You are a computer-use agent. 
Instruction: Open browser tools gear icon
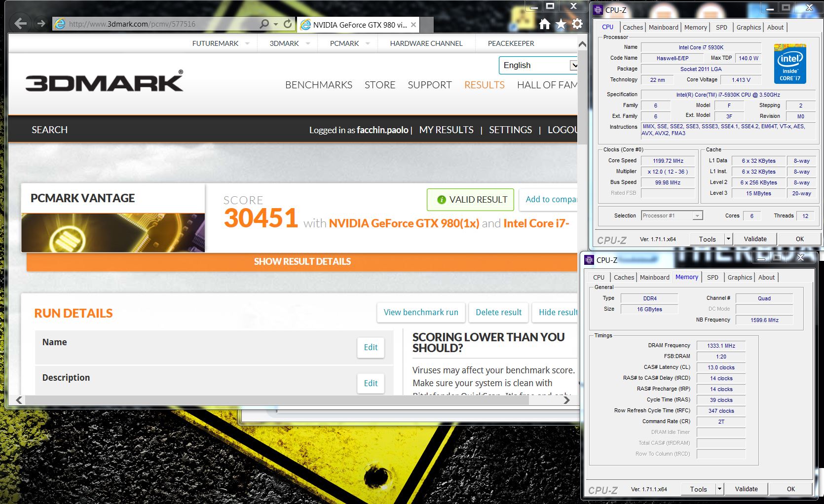577,24
